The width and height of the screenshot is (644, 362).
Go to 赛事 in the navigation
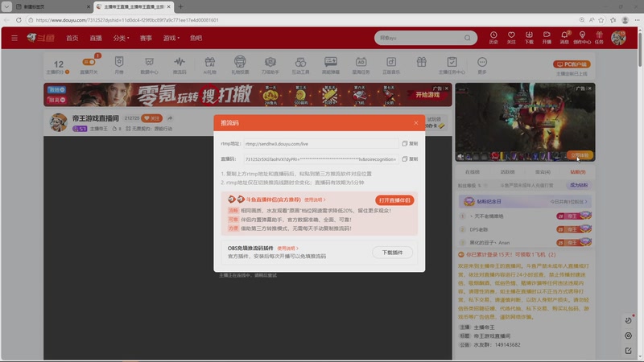pyautogui.click(x=146, y=38)
